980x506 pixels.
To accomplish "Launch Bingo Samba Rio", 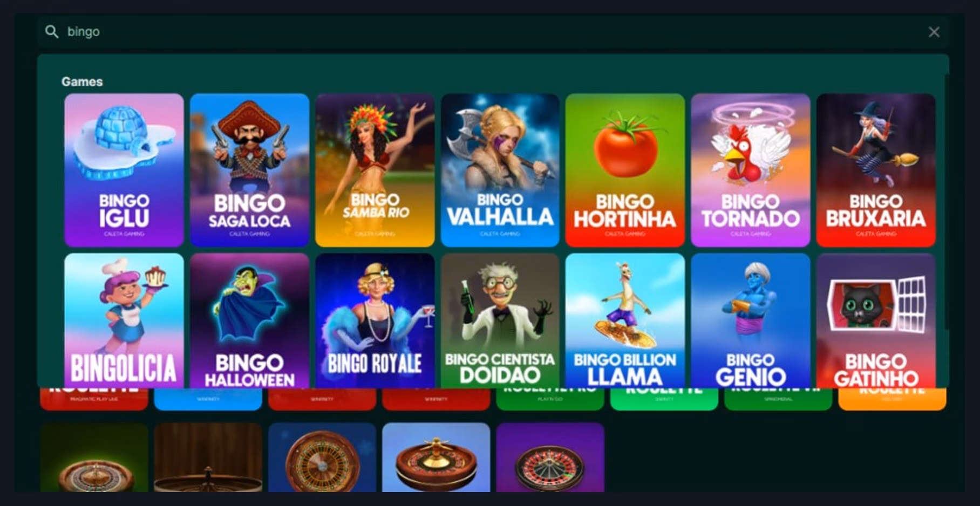I will tap(375, 170).
